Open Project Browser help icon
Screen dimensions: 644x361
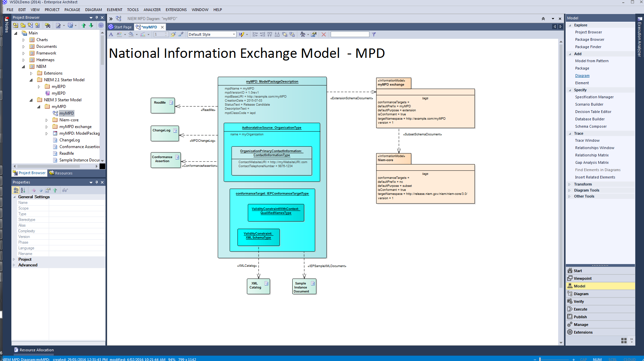point(101,25)
